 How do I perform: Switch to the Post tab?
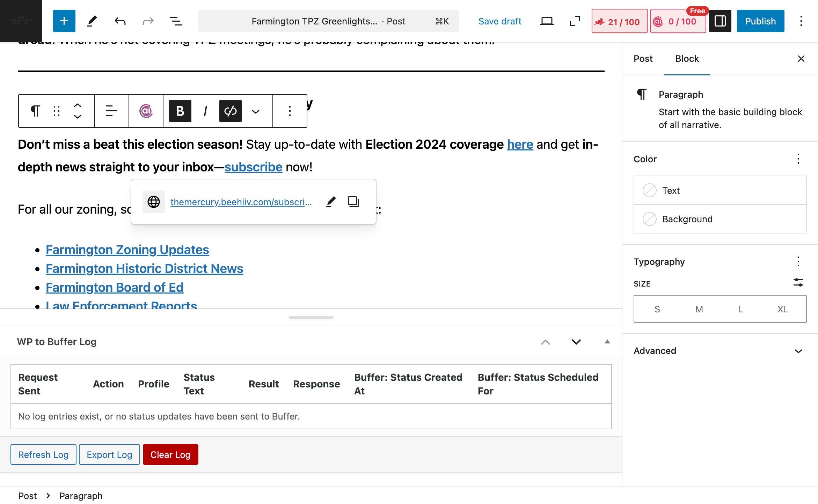point(643,59)
